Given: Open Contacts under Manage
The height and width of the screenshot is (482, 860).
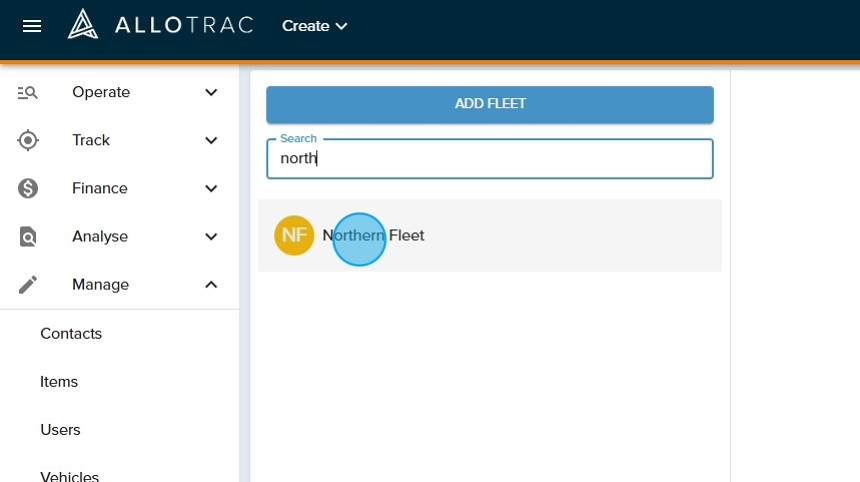Looking at the screenshot, I should [71, 334].
